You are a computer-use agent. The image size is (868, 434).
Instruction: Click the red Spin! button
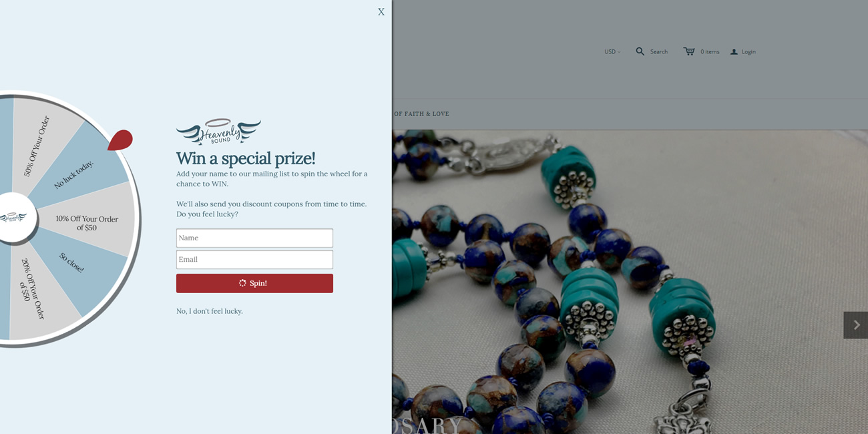click(x=254, y=283)
